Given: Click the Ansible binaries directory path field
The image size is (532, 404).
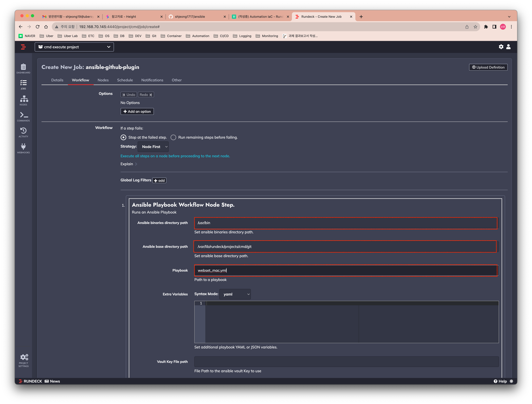Looking at the screenshot, I should coord(346,223).
